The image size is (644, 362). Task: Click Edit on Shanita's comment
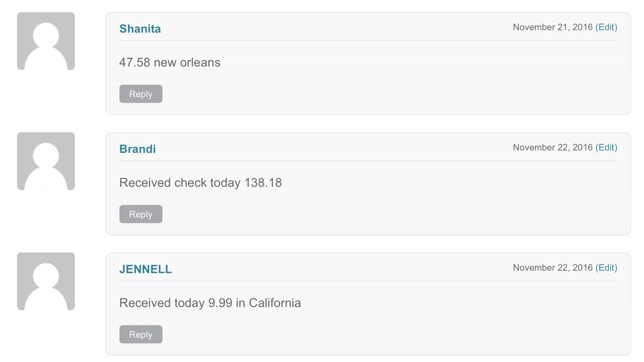click(606, 27)
